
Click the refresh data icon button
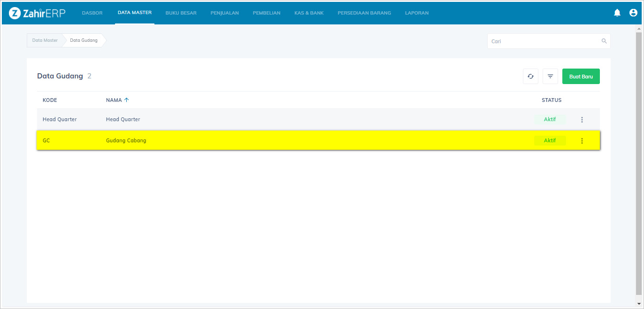point(530,77)
